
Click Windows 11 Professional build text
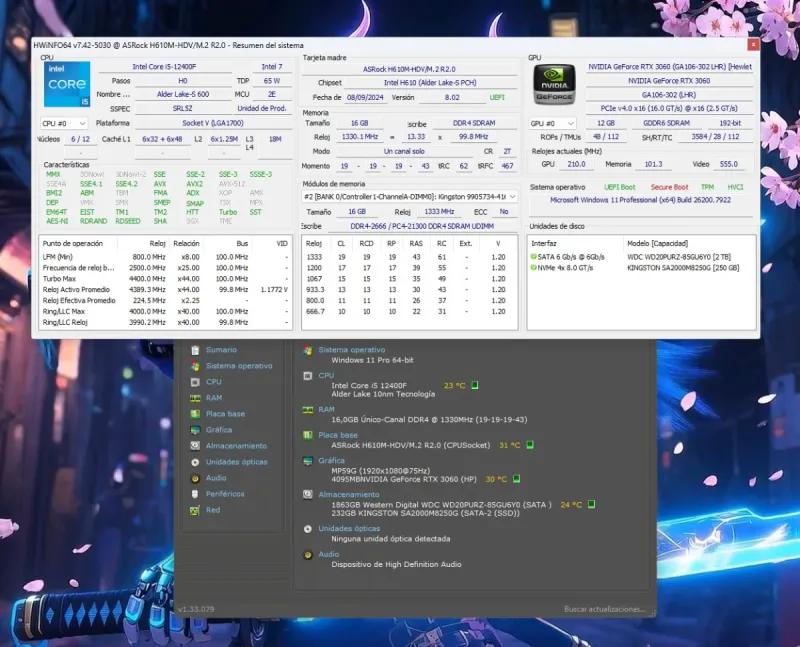click(x=640, y=200)
